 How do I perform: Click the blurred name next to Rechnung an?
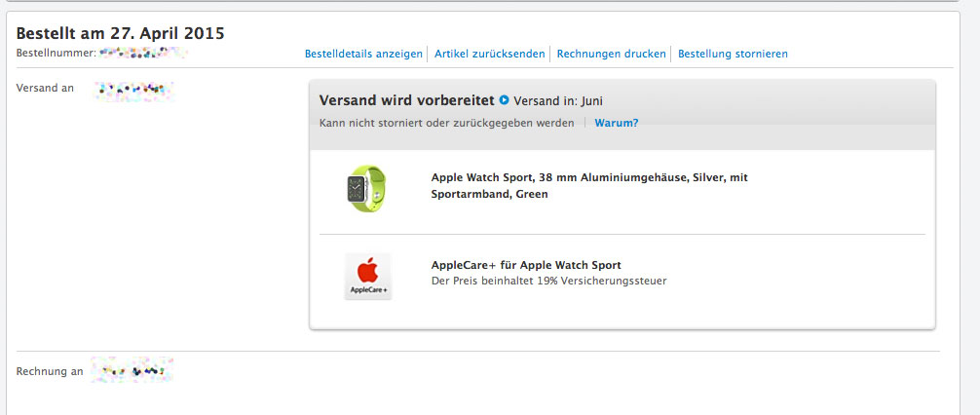(x=132, y=370)
